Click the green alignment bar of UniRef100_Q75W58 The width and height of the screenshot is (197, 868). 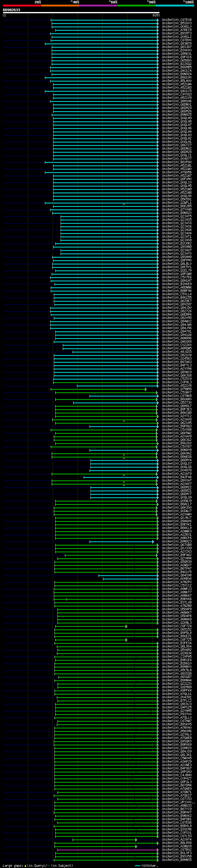click(99, 389)
